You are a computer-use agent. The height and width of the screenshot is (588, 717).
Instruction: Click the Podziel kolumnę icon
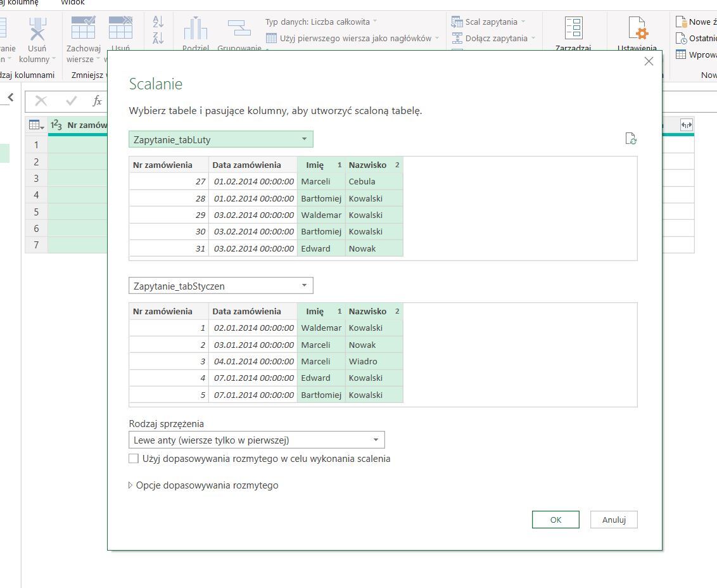(x=196, y=29)
